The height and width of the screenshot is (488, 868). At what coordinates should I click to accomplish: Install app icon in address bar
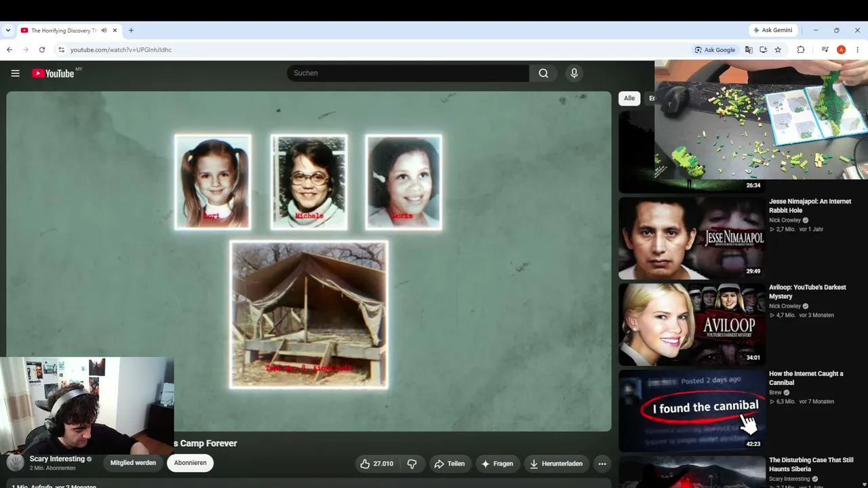763,49
